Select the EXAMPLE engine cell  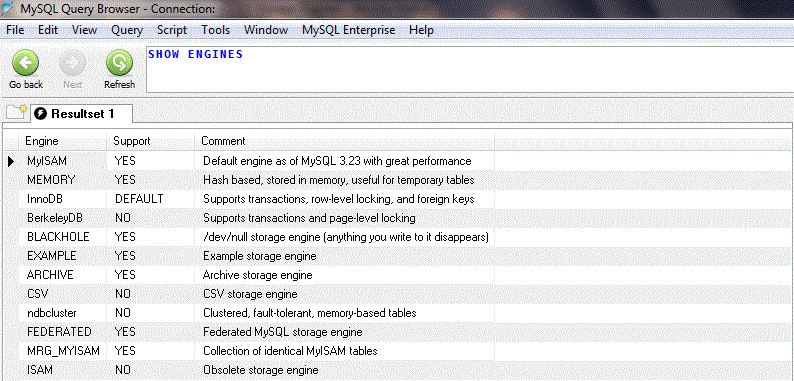point(62,256)
